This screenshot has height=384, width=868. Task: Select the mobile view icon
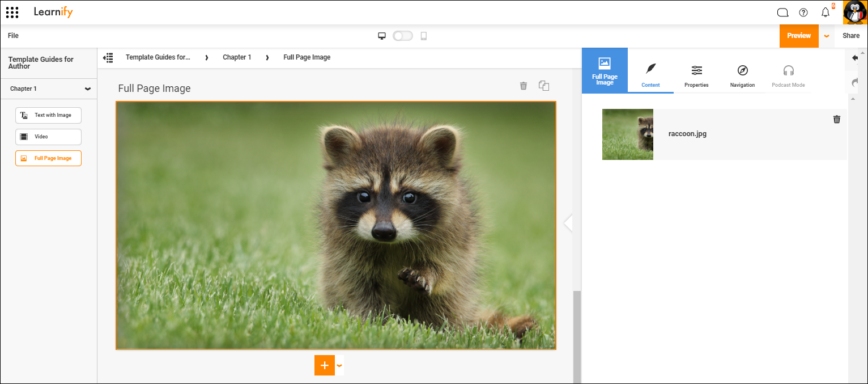423,35
